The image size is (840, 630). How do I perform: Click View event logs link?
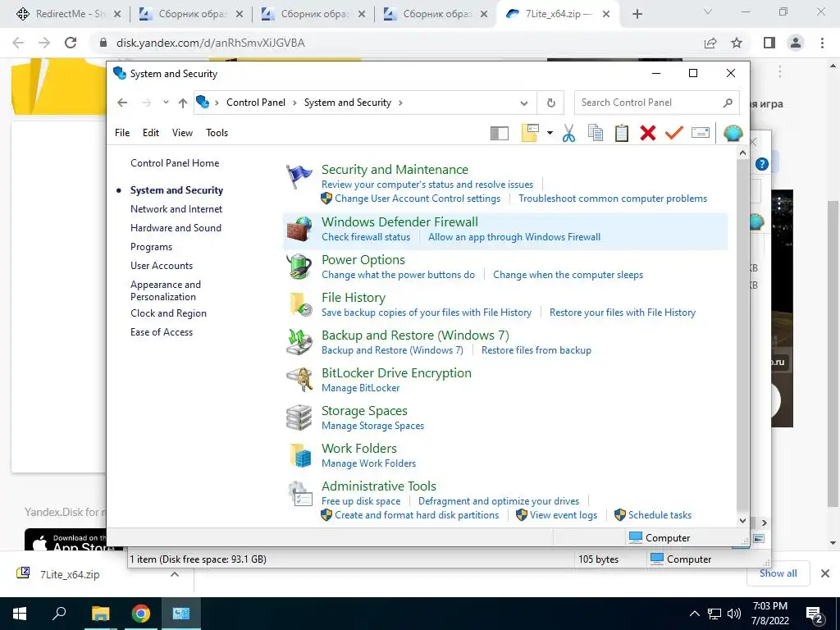point(563,515)
